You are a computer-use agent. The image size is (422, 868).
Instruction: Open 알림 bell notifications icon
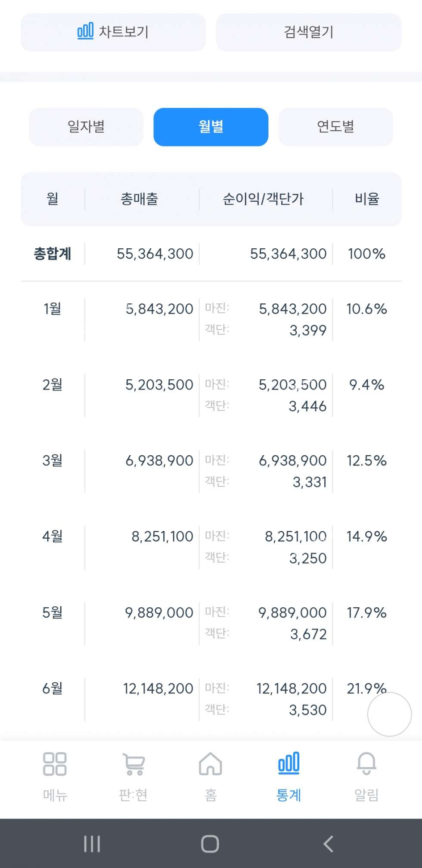pyautogui.click(x=366, y=764)
